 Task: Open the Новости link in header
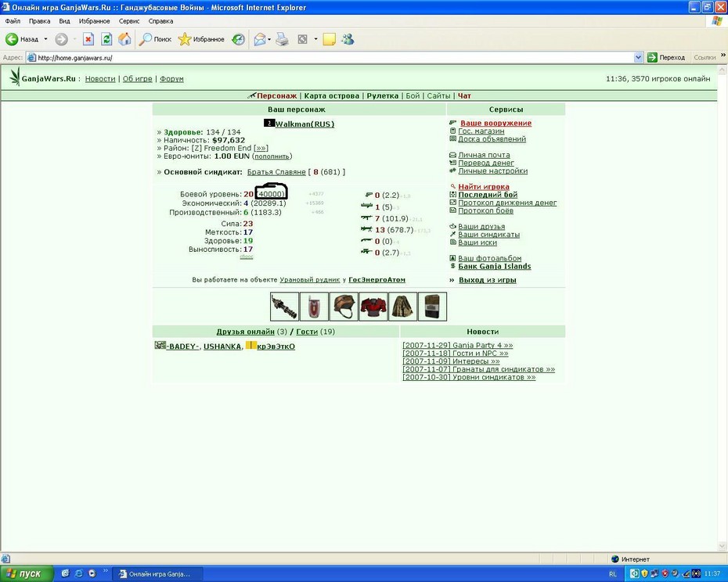[100, 79]
